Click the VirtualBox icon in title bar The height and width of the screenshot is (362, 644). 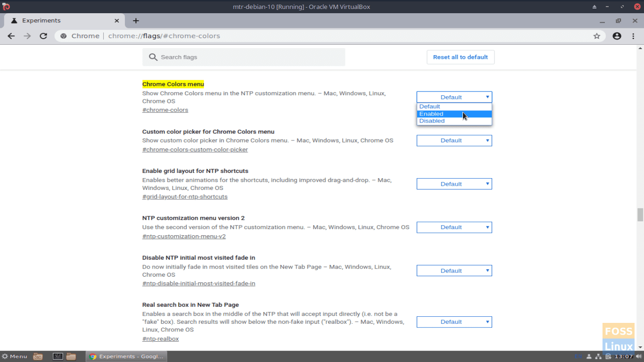[x=6, y=7]
